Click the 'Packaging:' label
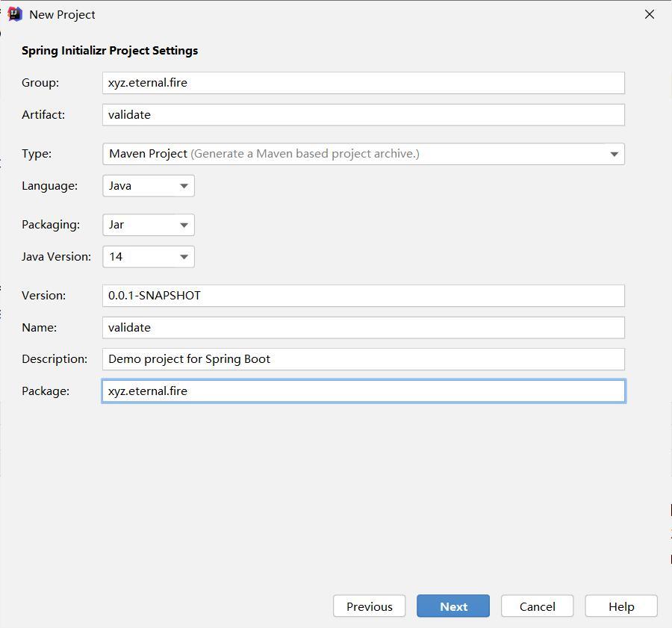Screen dimensions: 672x628 pyautogui.click(x=51, y=225)
